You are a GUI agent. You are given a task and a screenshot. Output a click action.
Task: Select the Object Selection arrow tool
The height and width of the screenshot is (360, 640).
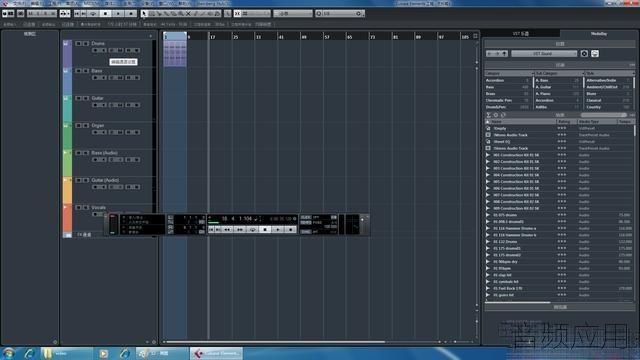pyautogui.click(x=144, y=13)
